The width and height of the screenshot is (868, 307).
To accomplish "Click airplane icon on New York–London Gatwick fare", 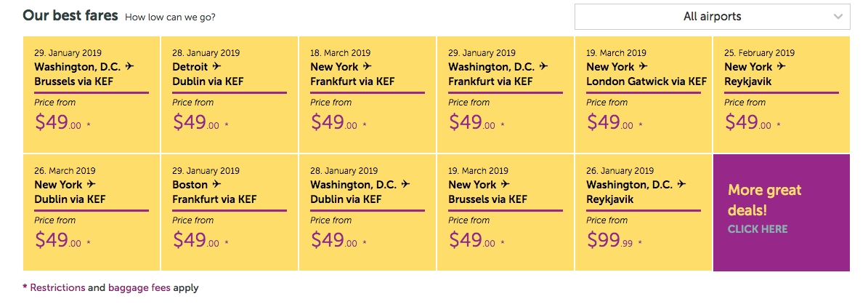I will click(x=644, y=67).
